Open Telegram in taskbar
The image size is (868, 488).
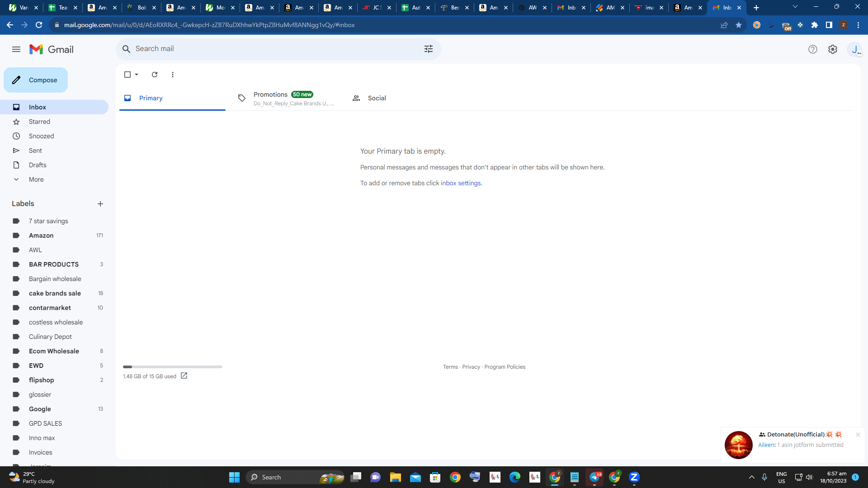point(594,477)
